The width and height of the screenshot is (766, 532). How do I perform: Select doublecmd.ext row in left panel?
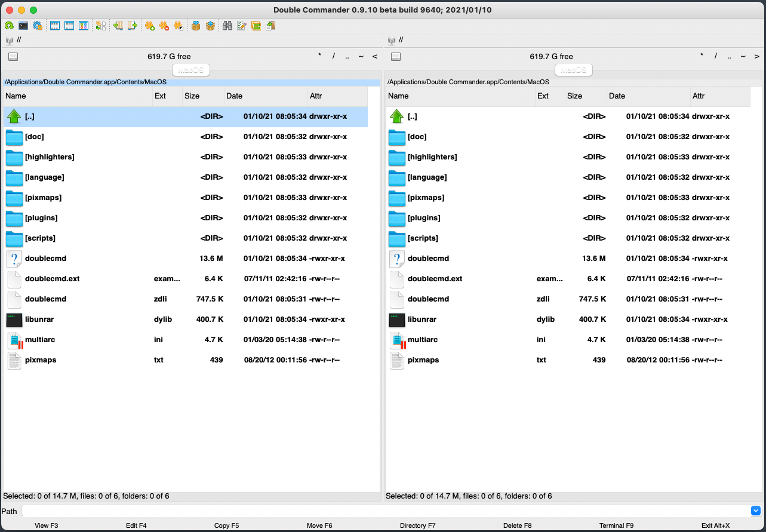pos(185,279)
